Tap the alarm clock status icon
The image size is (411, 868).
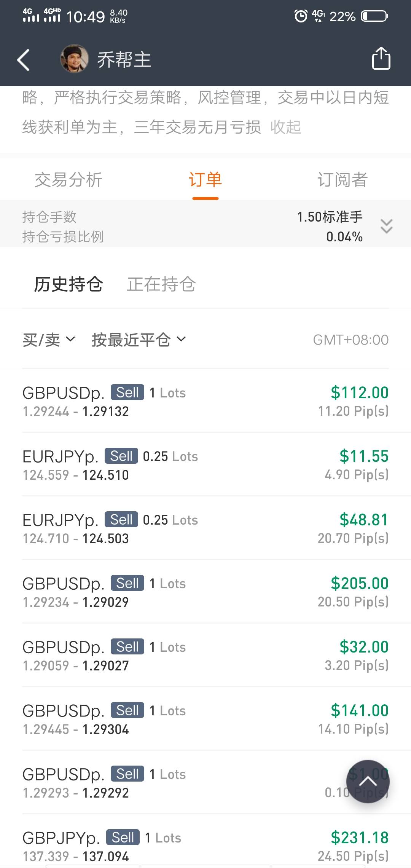pyautogui.click(x=301, y=16)
